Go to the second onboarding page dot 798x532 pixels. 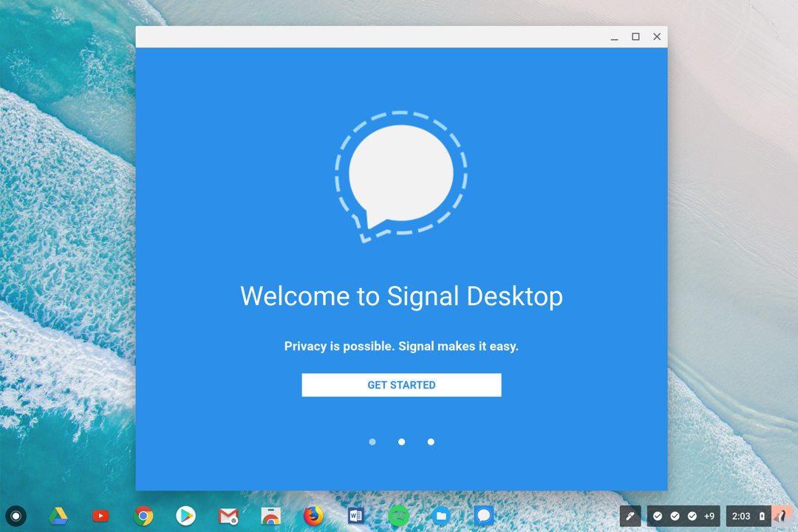[401, 442]
